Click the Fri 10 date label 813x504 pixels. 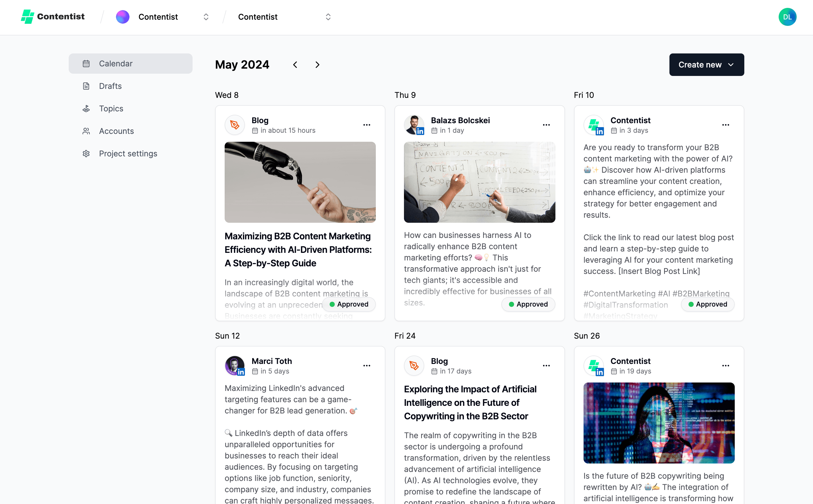pyautogui.click(x=584, y=95)
